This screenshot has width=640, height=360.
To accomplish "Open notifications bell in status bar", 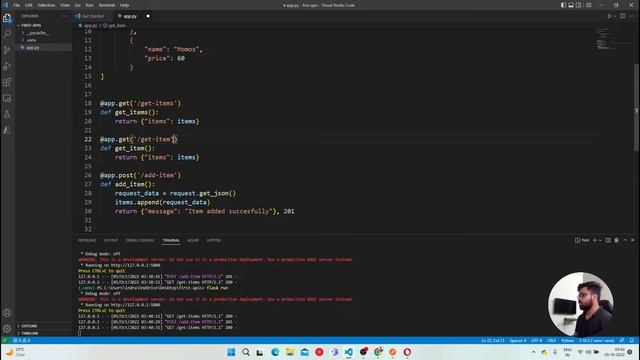I will coord(631,340).
